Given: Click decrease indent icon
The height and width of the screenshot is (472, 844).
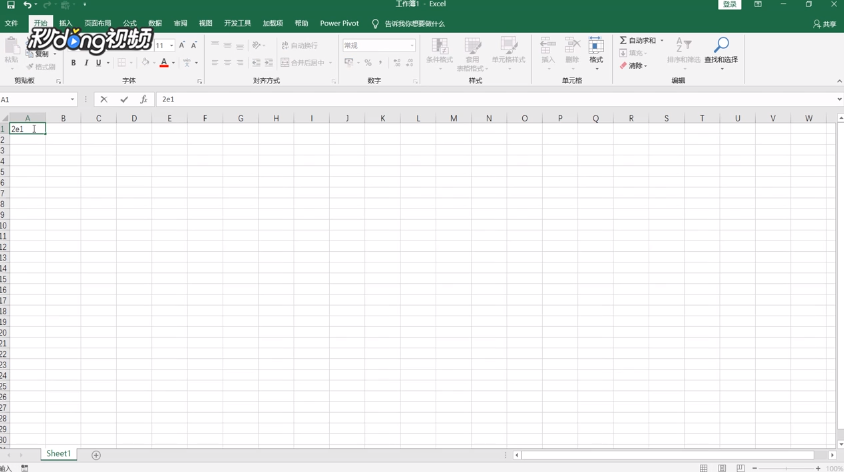Looking at the screenshot, I should pos(256,63).
